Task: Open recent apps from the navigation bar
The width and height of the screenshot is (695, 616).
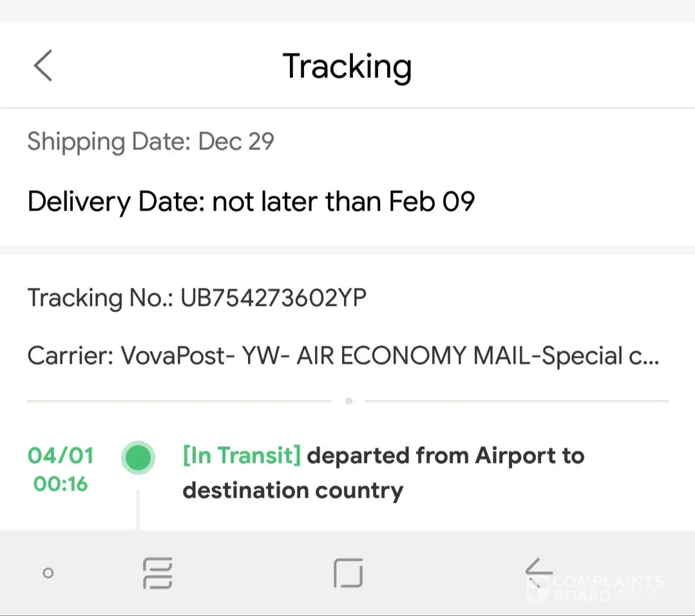Action: tap(157, 573)
